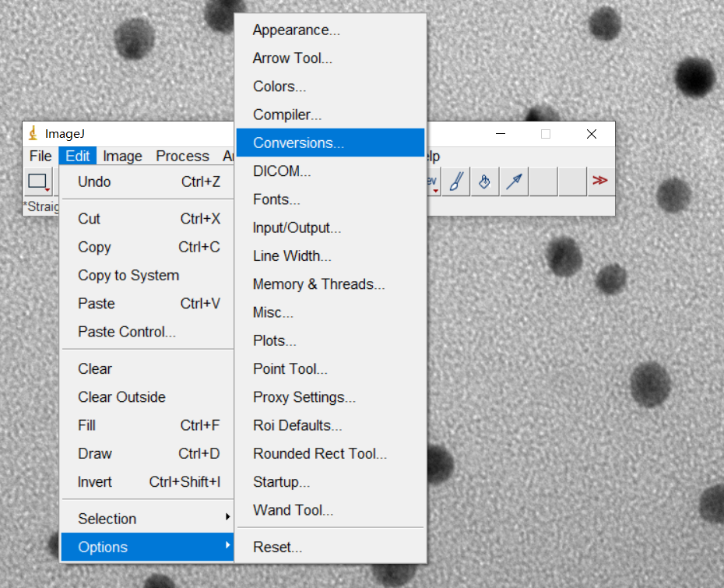Select the Paintbrush tool icon
The height and width of the screenshot is (588, 724).
(x=456, y=181)
